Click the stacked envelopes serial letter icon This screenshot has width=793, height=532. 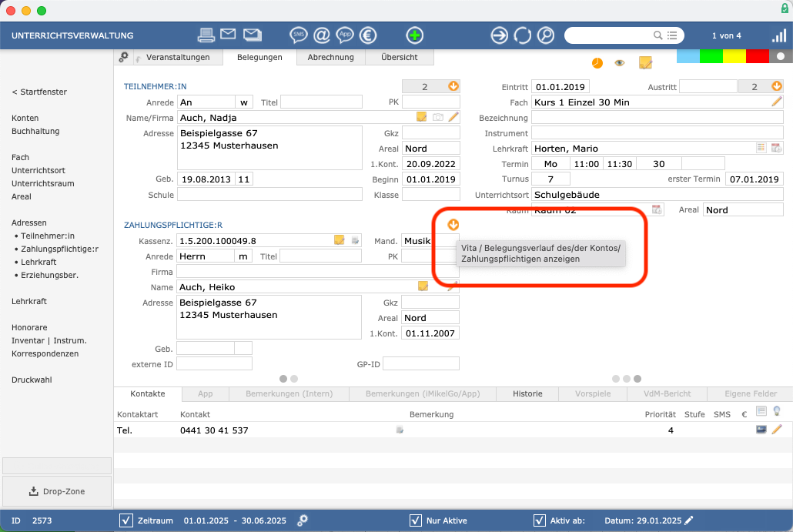pyautogui.click(x=253, y=35)
